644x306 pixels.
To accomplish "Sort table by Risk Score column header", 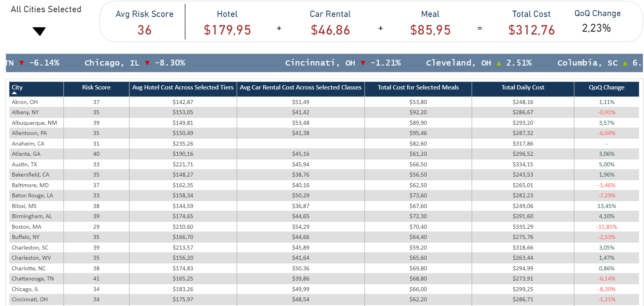I will (96, 87).
